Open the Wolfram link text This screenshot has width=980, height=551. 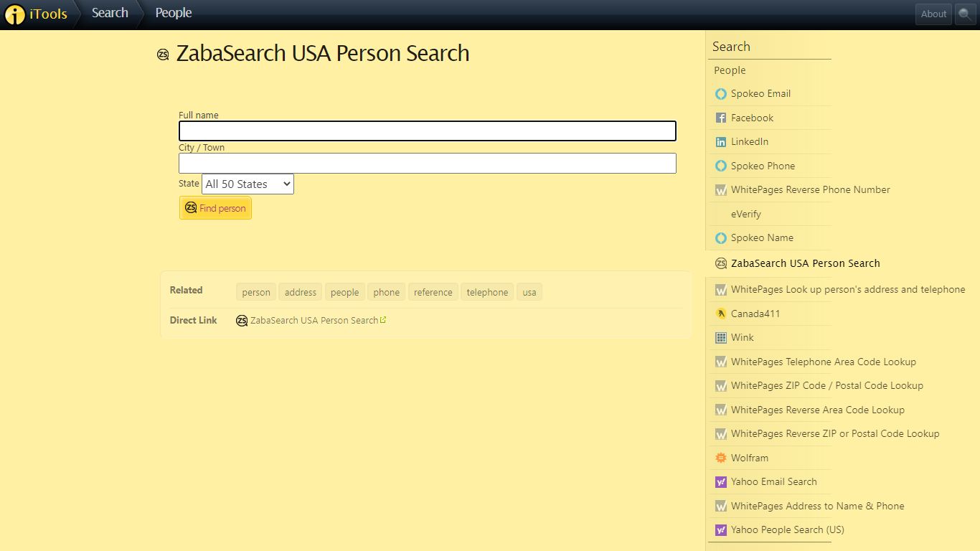tap(750, 458)
